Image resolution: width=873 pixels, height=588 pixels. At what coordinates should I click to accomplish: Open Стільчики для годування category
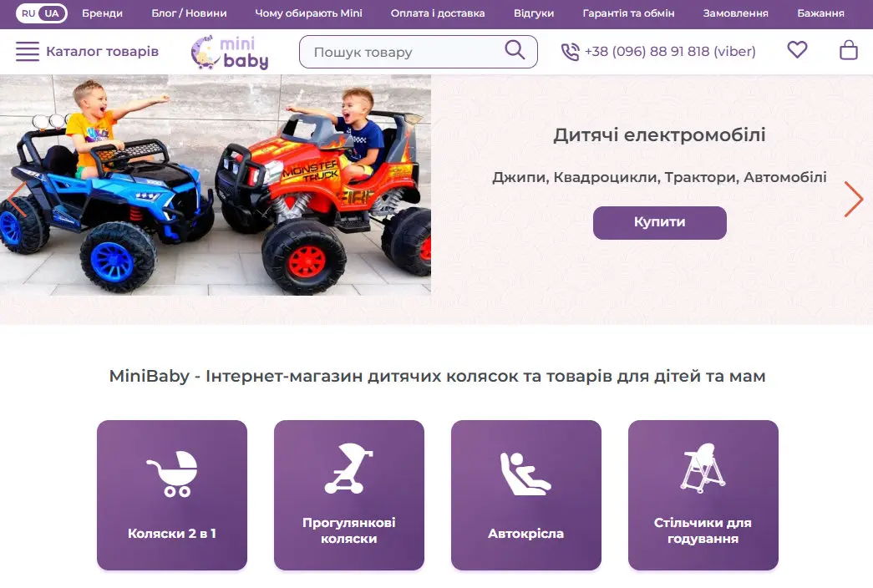pyautogui.click(x=703, y=495)
